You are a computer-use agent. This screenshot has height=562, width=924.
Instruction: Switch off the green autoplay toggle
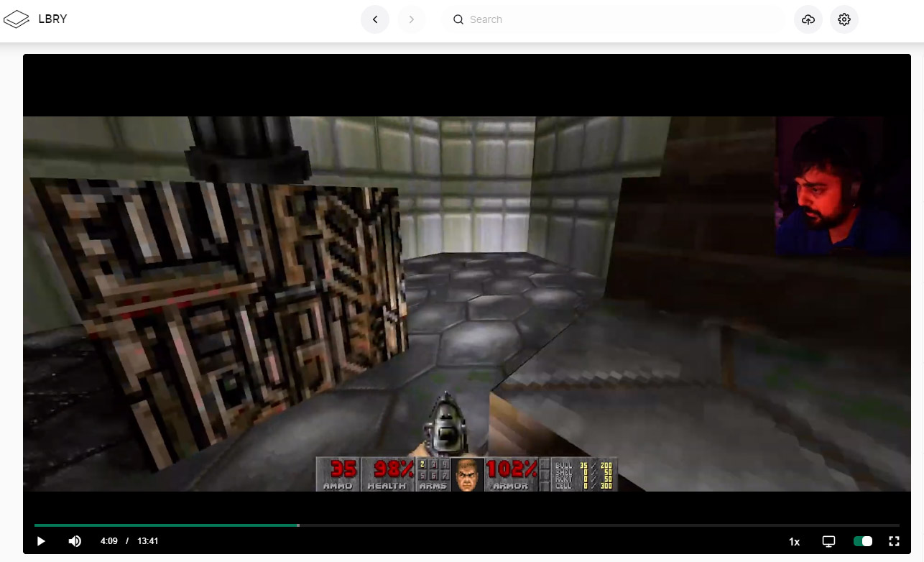coord(863,541)
